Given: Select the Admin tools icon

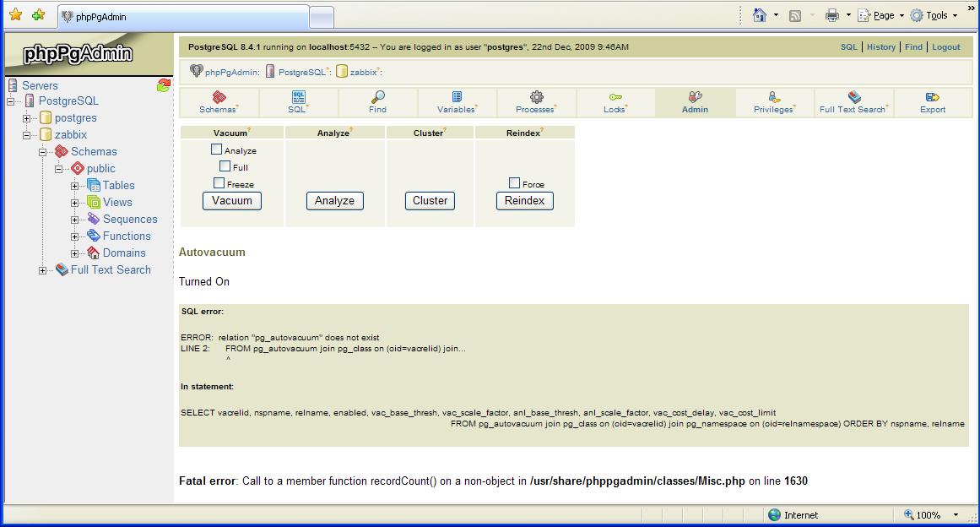Looking at the screenshot, I should pyautogui.click(x=695, y=97).
